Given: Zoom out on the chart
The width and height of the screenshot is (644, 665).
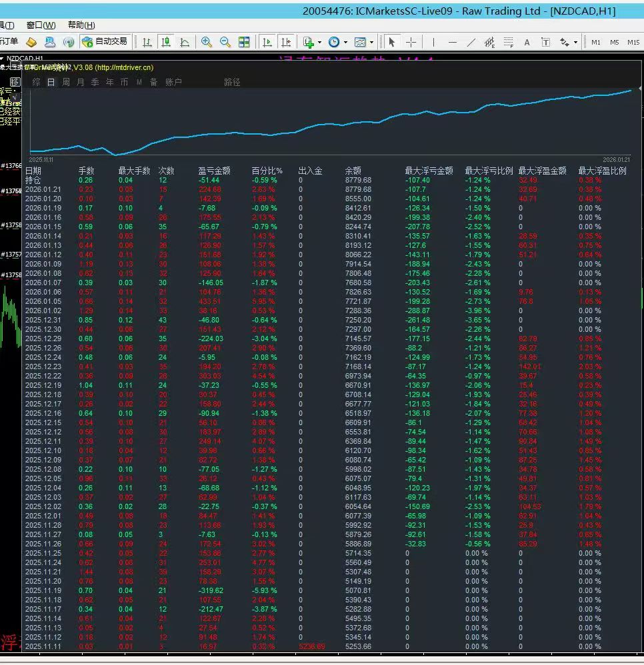Looking at the screenshot, I should (x=225, y=42).
